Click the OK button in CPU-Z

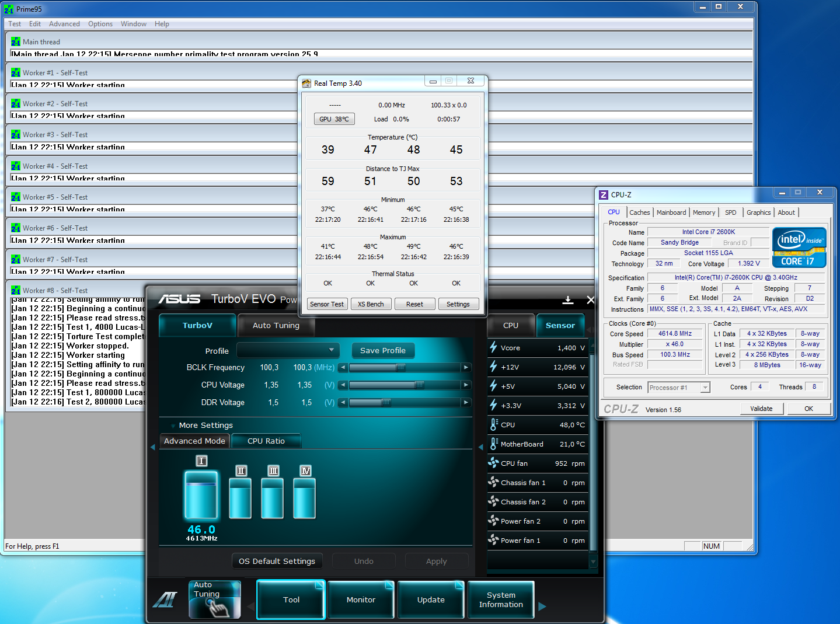[808, 409]
